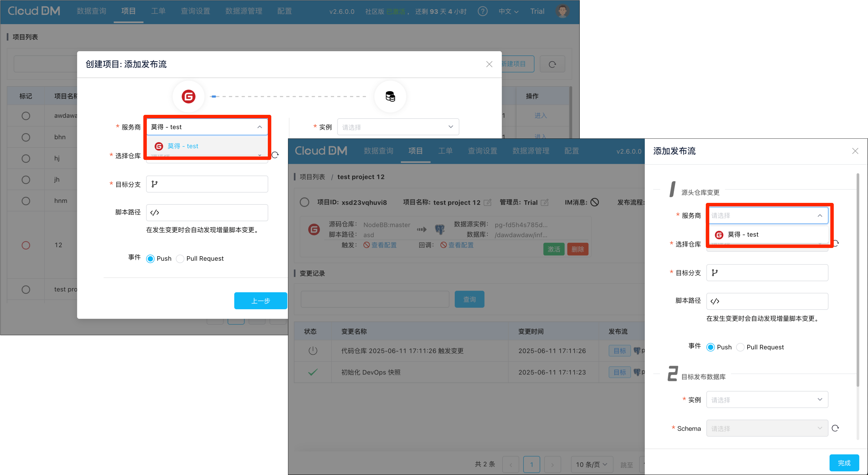Viewport: 868px width, 475px height.
Task: Choose the 莫得 - test option in the right panel dropdown
Action: tap(743, 235)
